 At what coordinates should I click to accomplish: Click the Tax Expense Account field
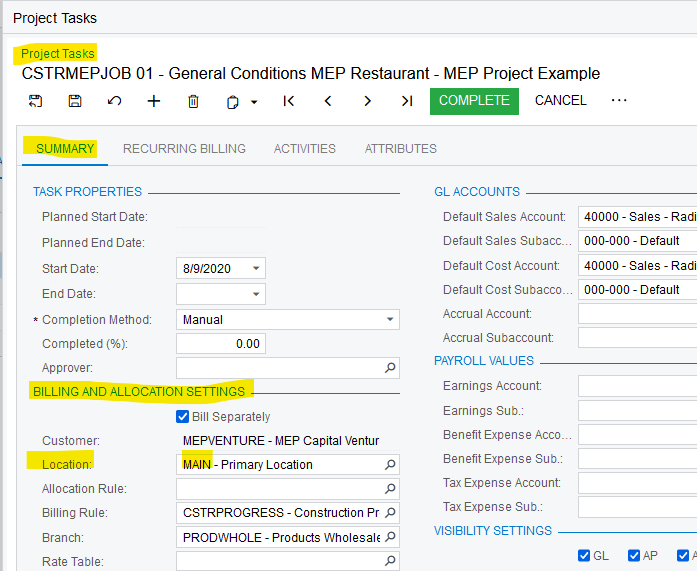pos(637,483)
